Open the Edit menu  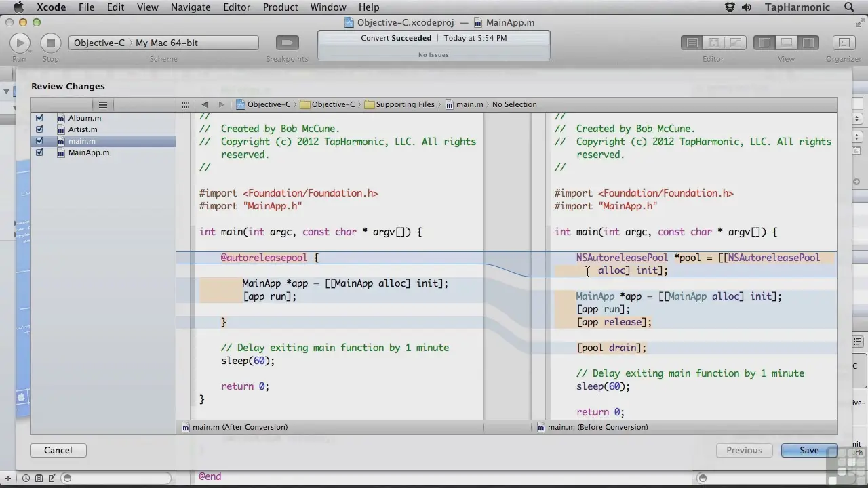(115, 7)
